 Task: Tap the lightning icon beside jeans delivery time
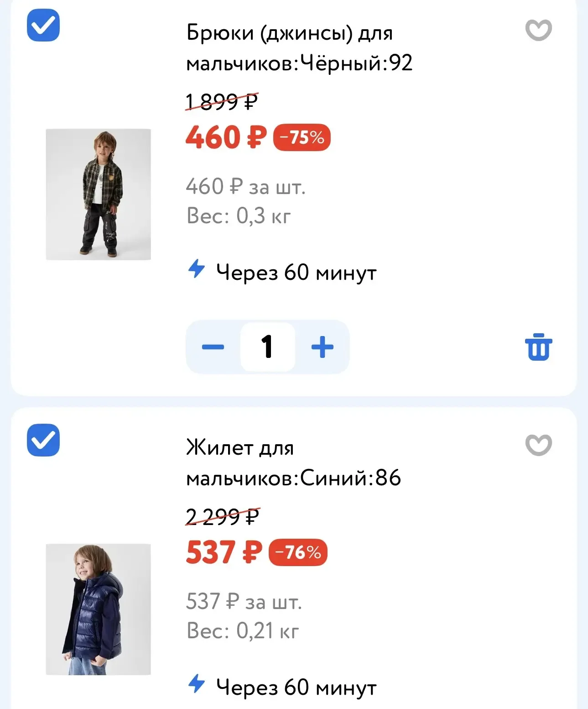tap(197, 268)
